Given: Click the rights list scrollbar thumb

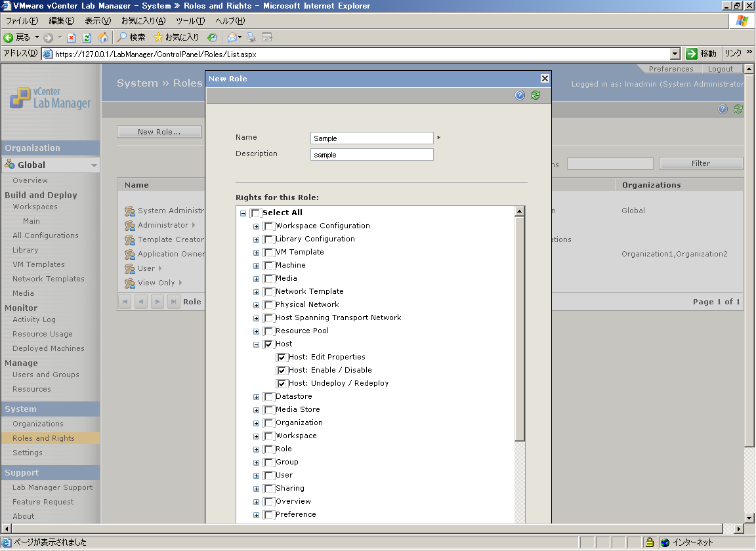Looking at the screenshot, I should click(519, 329).
